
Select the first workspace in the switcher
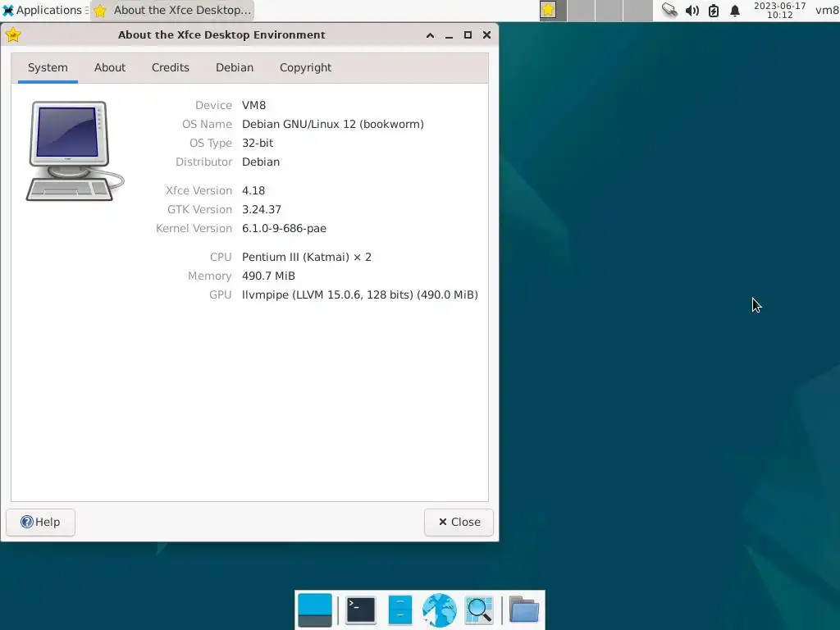point(553,10)
